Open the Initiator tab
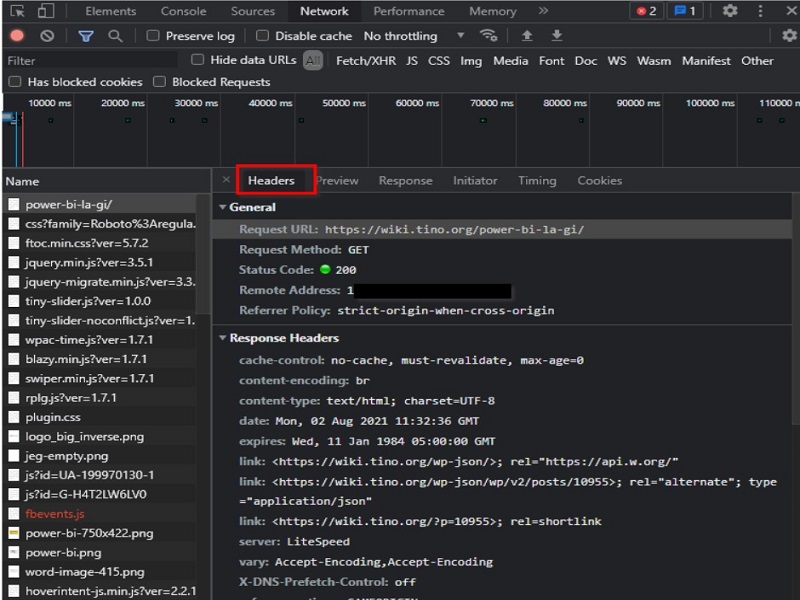Viewport: 800px width, 600px height. (x=475, y=181)
